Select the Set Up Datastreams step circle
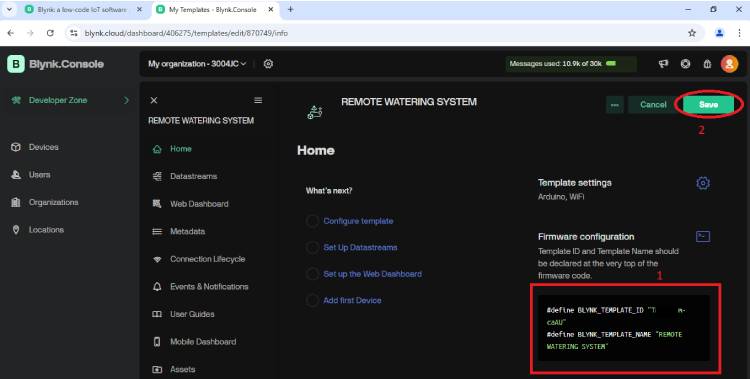The image size is (750, 379). 312,247
